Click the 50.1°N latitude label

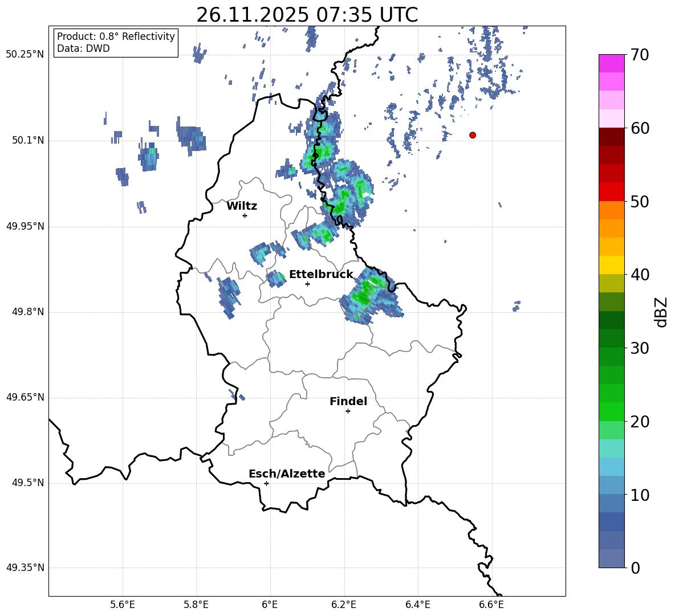28,141
